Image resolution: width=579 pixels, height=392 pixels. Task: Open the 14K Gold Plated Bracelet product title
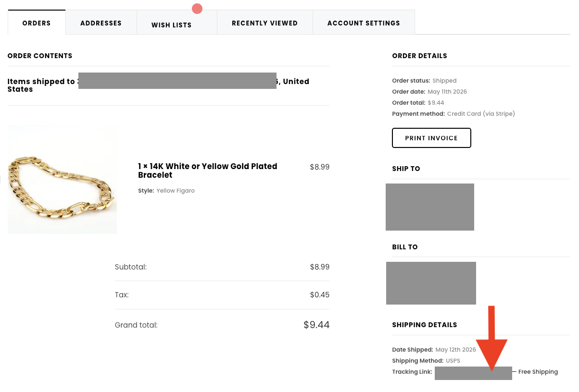coord(208,171)
